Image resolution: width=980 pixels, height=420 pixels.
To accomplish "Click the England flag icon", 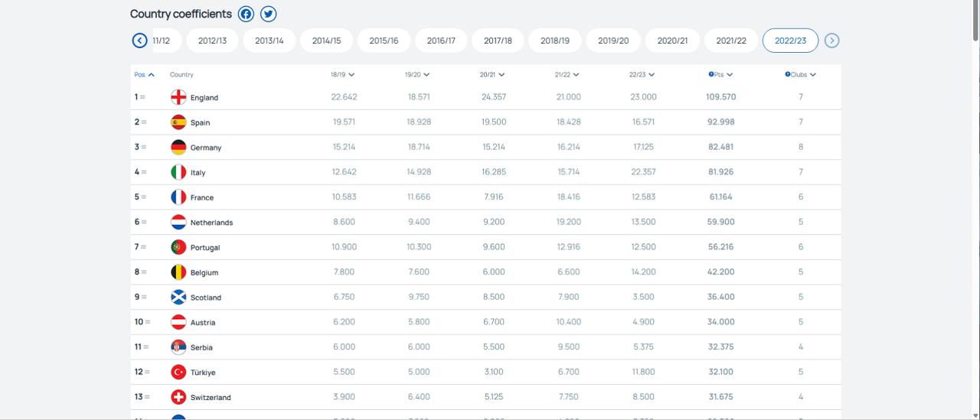I will (x=178, y=97).
